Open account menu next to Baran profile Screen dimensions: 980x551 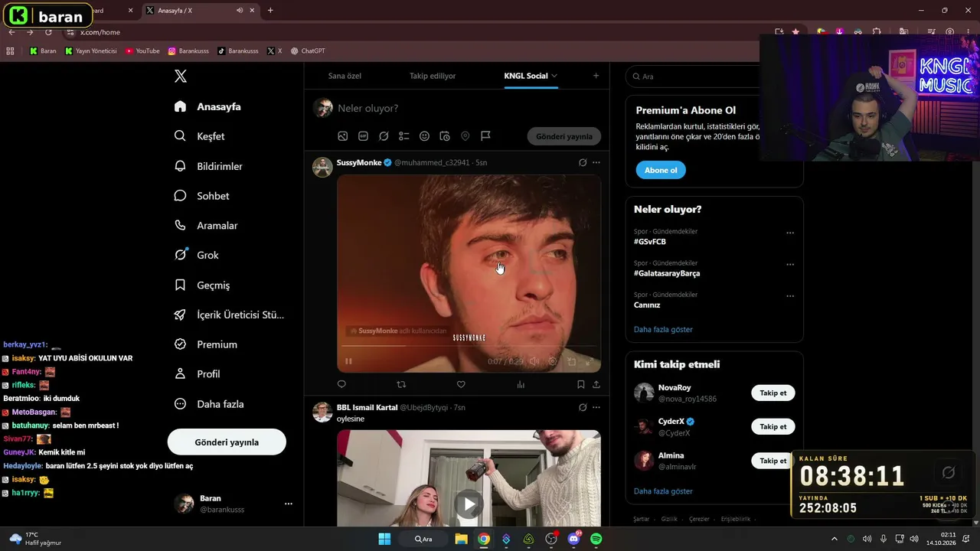289,504
